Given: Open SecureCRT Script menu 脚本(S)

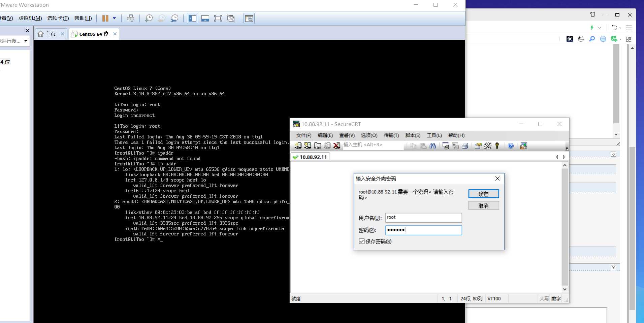Looking at the screenshot, I should pyautogui.click(x=413, y=135).
